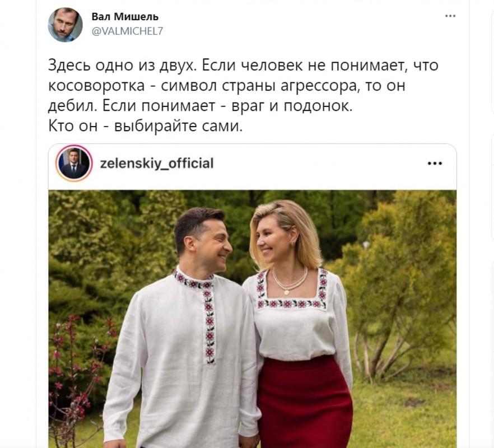Click the green tree right of the couple
494x448 pixels.
coord(400,283)
